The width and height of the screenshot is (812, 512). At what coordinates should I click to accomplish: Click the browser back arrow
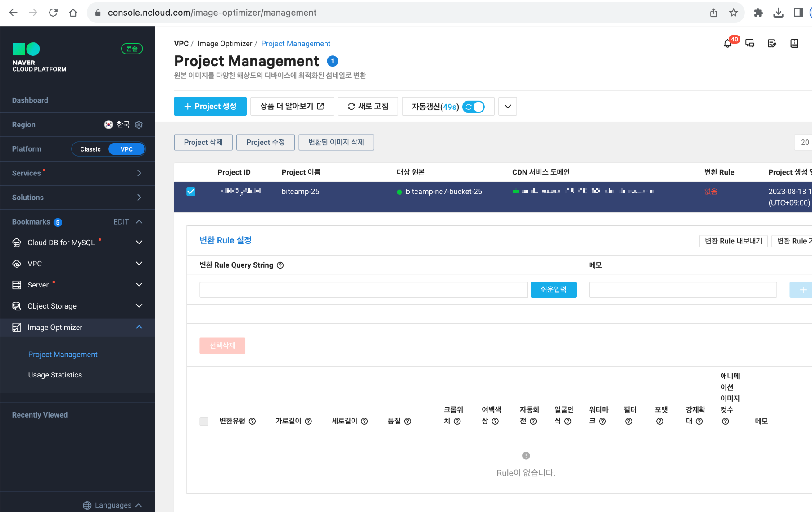[x=14, y=13]
